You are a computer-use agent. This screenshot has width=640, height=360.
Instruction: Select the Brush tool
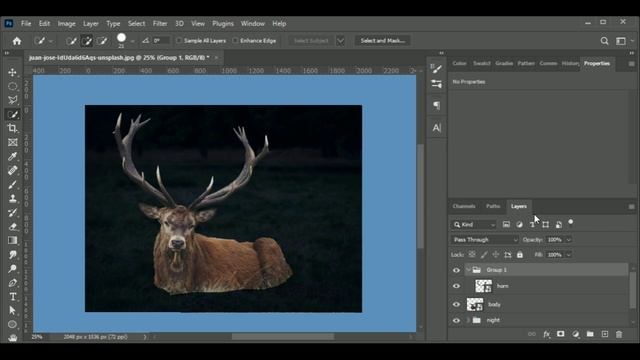tap(13, 184)
